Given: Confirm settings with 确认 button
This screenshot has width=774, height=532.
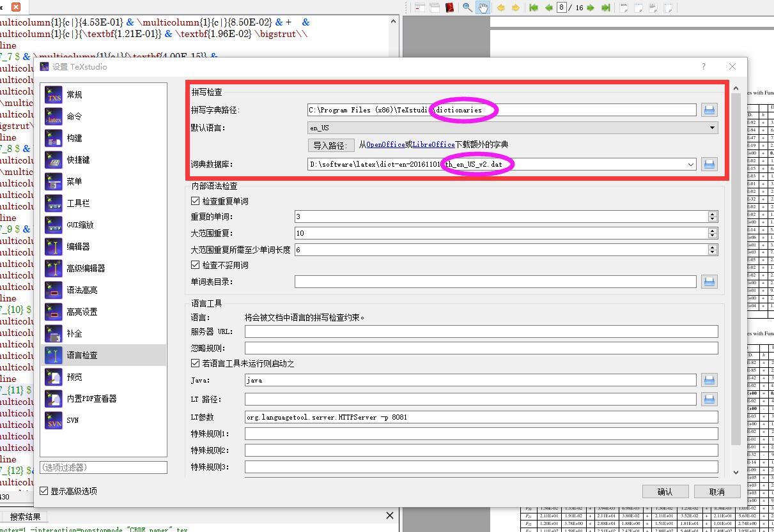Looking at the screenshot, I should pyautogui.click(x=665, y=492).
